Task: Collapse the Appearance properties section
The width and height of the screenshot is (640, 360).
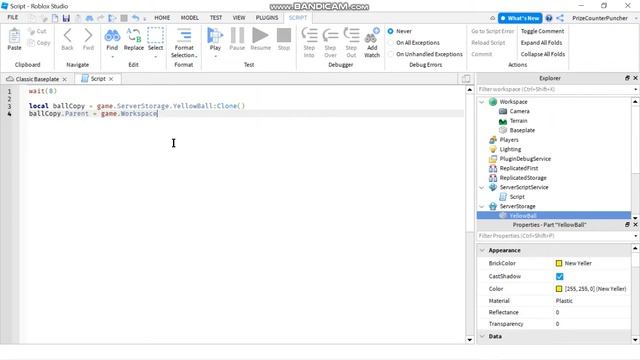Action: point(482,250)
